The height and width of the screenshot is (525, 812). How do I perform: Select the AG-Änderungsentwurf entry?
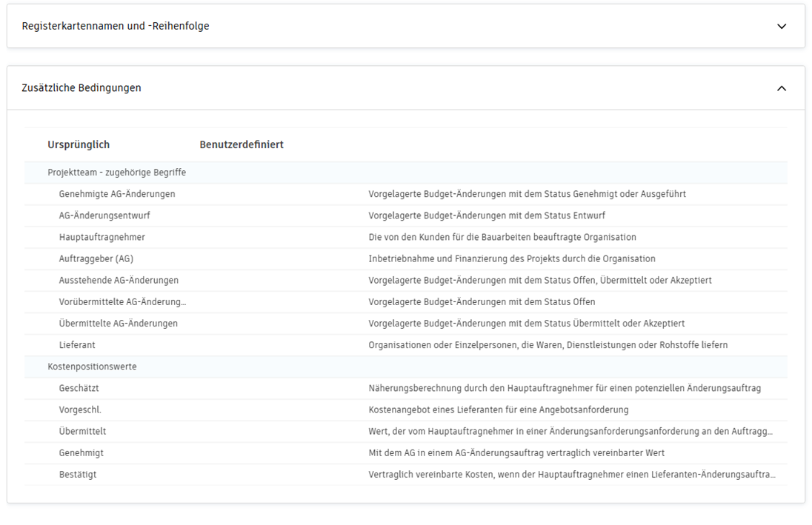pos(106,215)
